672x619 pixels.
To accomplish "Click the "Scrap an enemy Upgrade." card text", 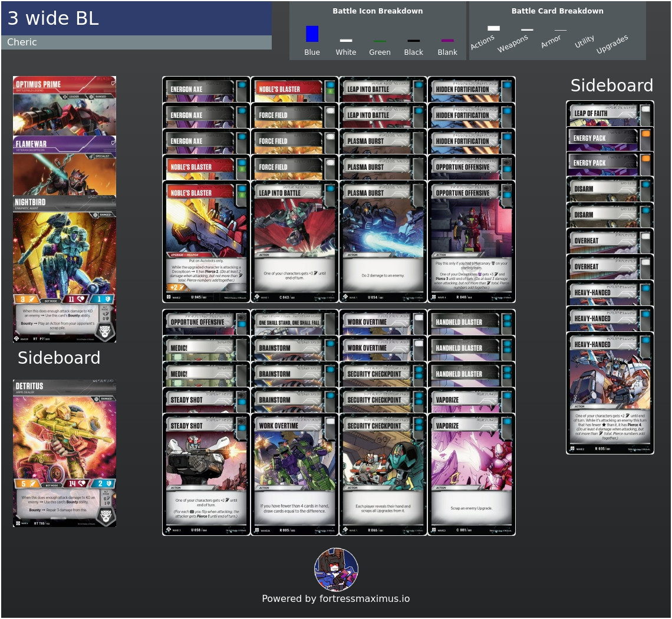I will coord(472,508).
